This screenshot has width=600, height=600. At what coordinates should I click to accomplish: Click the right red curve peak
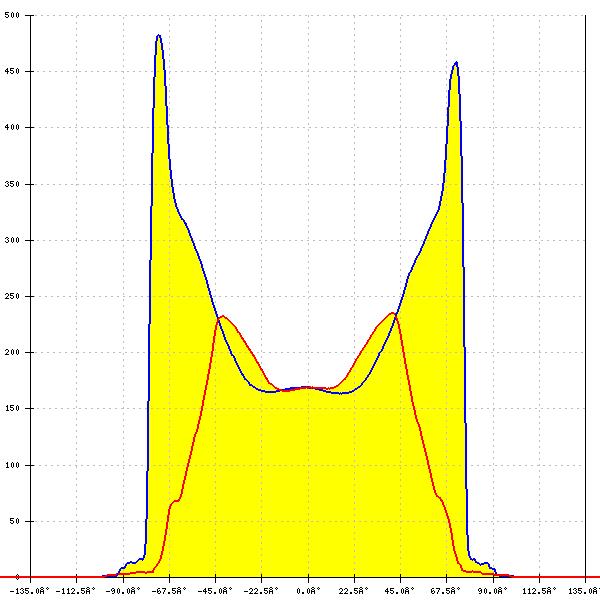[x=393, y=314]
